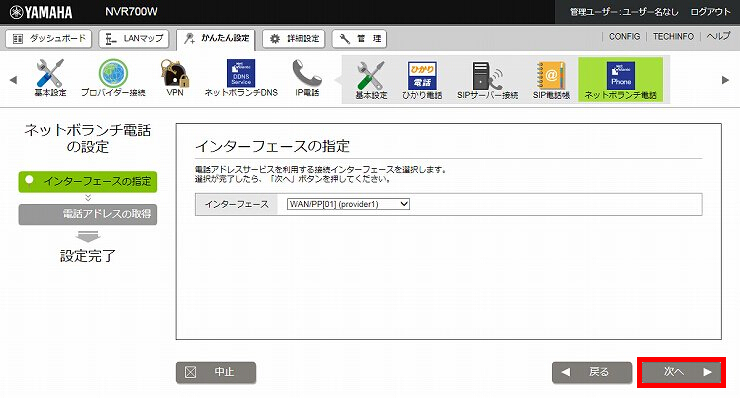The image size is (740, 398).
Task: Click 管理ユーザー:ユーザー名なし text
Action: coord(624,12)
